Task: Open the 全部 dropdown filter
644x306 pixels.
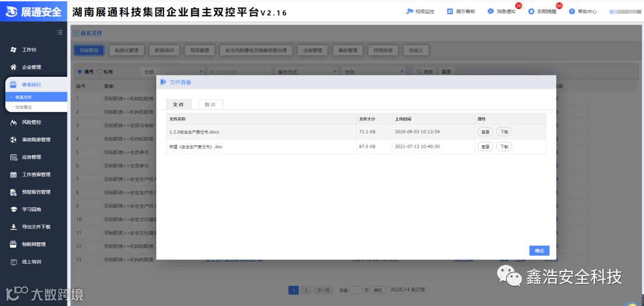Action: (172, 72)
